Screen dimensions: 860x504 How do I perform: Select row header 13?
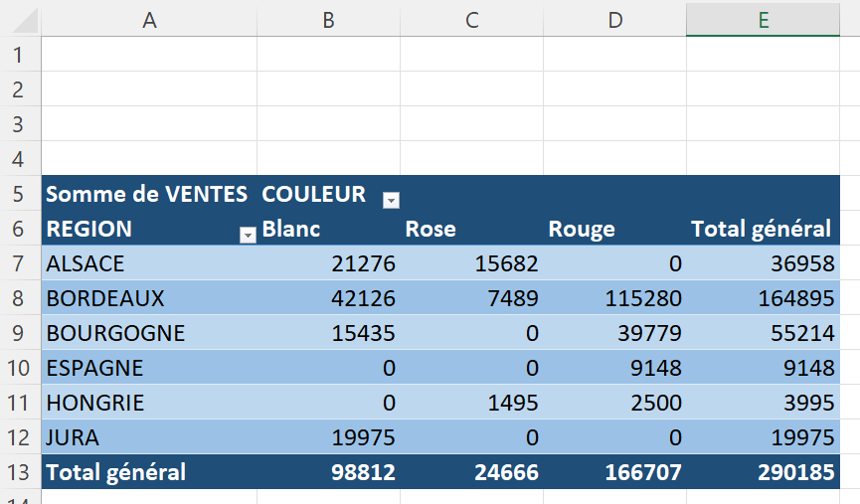tap(20, 472)
